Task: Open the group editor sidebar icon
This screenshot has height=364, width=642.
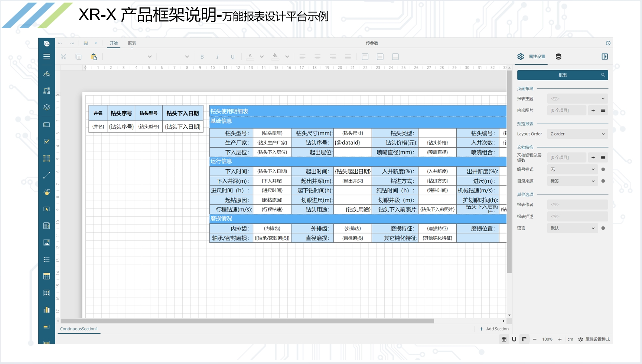Action: 46,91
